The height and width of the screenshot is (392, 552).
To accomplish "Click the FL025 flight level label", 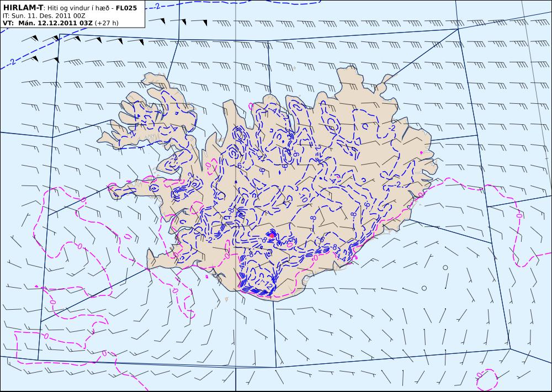I will [x=126, y=8].
